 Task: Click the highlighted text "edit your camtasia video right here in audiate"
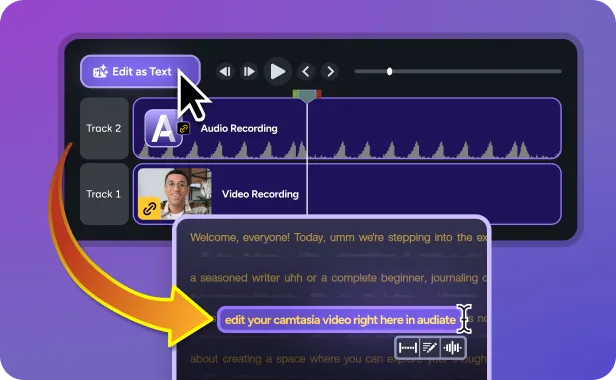click(340, 320)
